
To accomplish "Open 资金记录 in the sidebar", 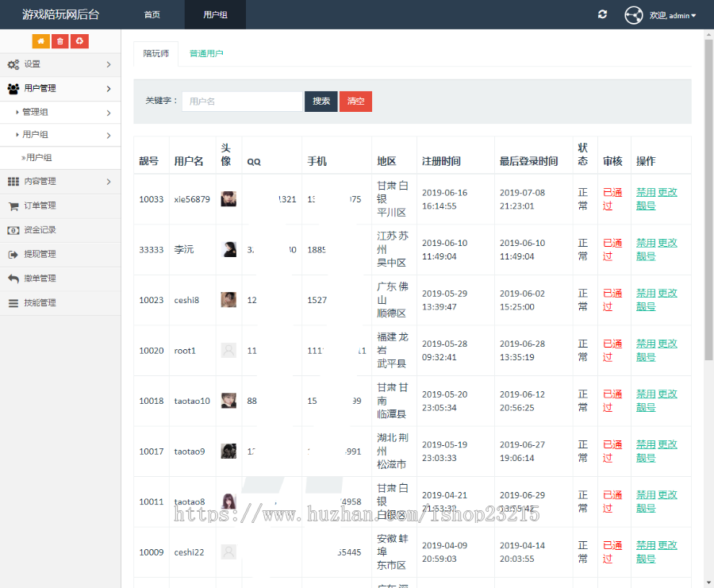I will tap(40, 230).
